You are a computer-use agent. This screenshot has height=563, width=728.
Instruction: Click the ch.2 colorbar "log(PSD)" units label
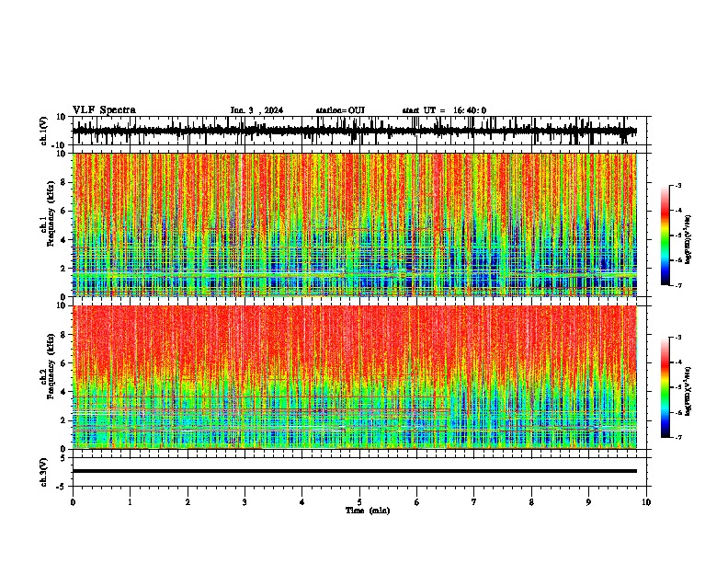coord(688,392)
